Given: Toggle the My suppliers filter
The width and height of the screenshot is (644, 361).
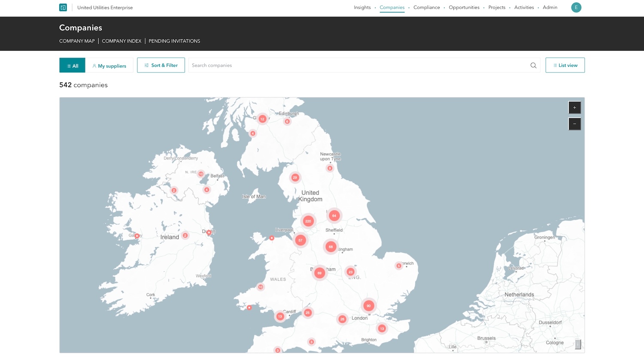Looking at the screenshot, I should click(110, 65).
